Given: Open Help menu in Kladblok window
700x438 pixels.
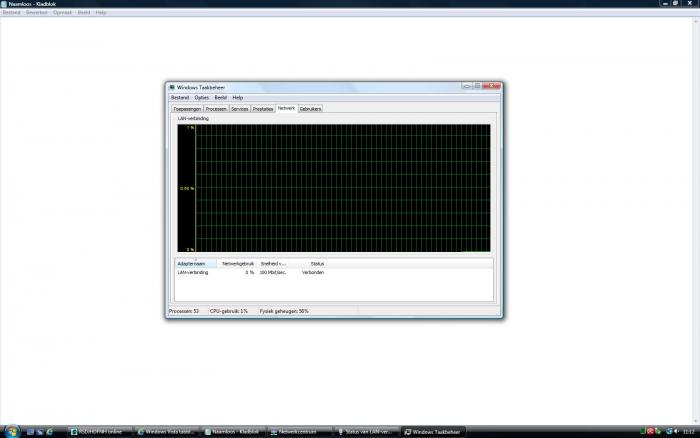Looking at the screenshot, I should click(101, 13).
